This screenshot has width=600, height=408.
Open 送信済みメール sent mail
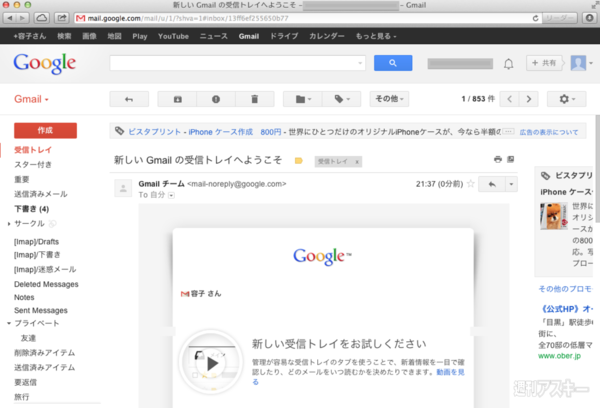[x=41, y=194]
